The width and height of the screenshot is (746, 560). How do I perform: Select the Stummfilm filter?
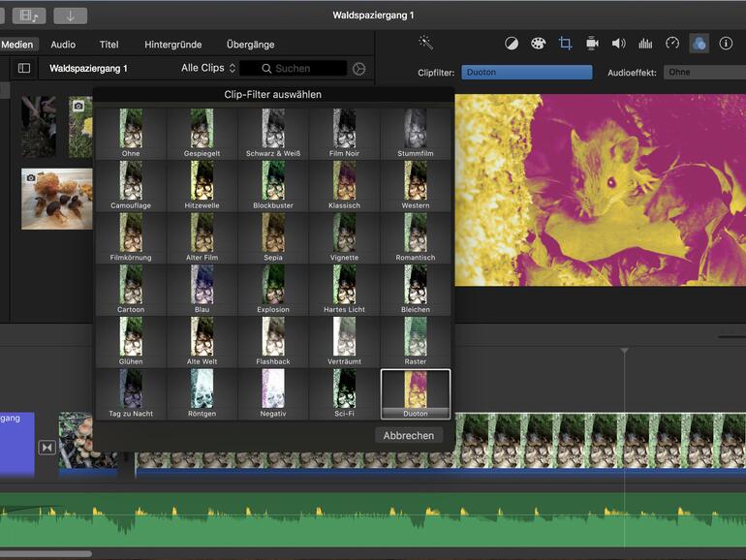tap(416, 134)
